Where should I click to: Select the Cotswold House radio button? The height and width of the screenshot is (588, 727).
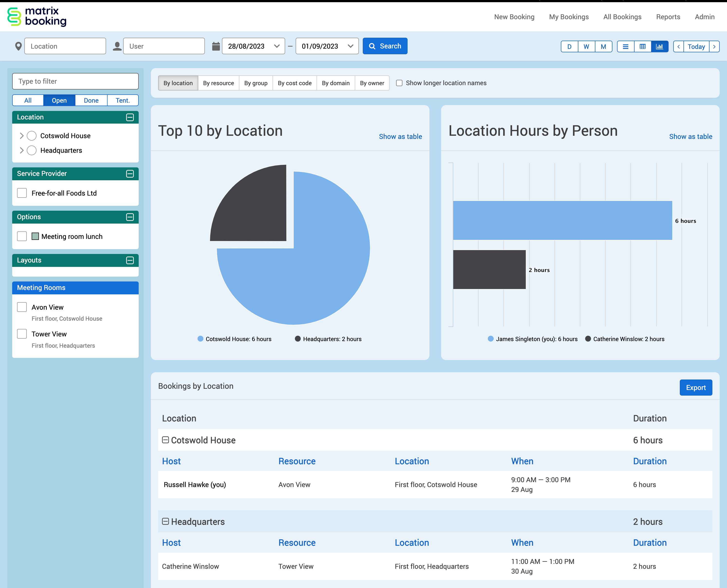[x=31, y=136]
